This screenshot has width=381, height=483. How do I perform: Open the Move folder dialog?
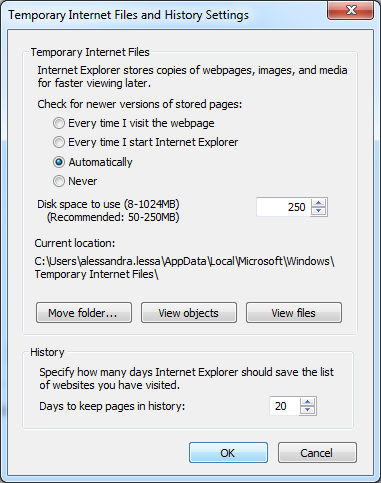pos(84,313)
